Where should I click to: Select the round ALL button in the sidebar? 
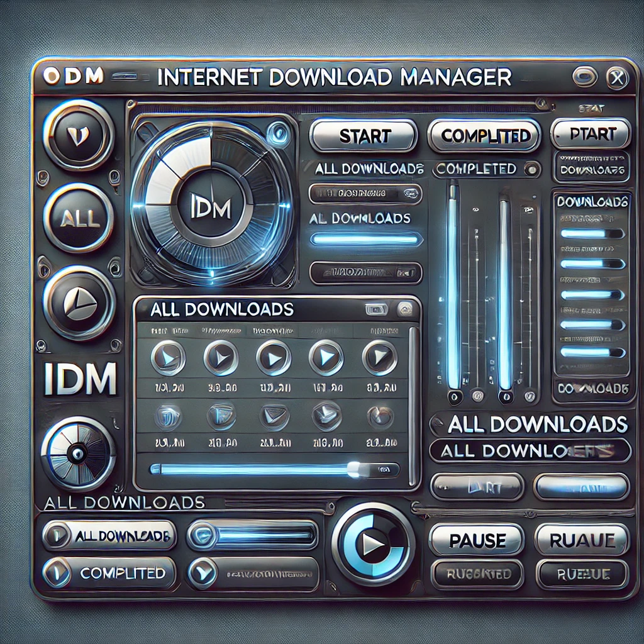pos(79,218)
